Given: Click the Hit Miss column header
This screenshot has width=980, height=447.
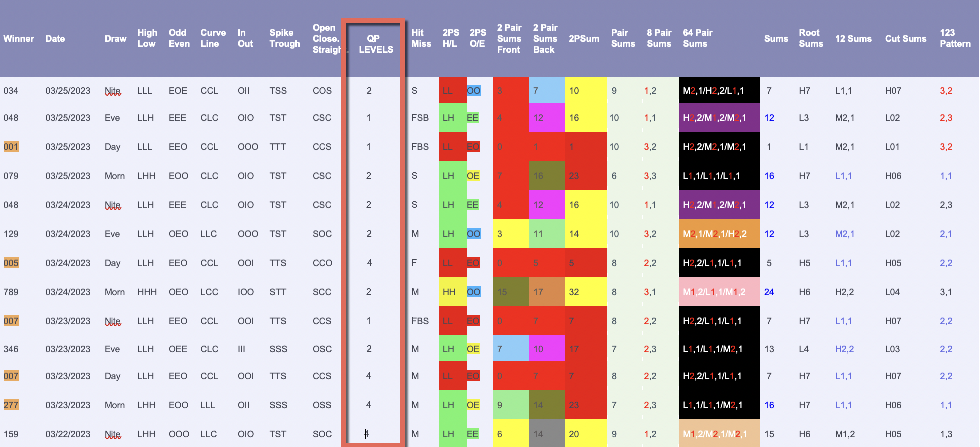Looking at the screenshot, I should pos(421,39).
